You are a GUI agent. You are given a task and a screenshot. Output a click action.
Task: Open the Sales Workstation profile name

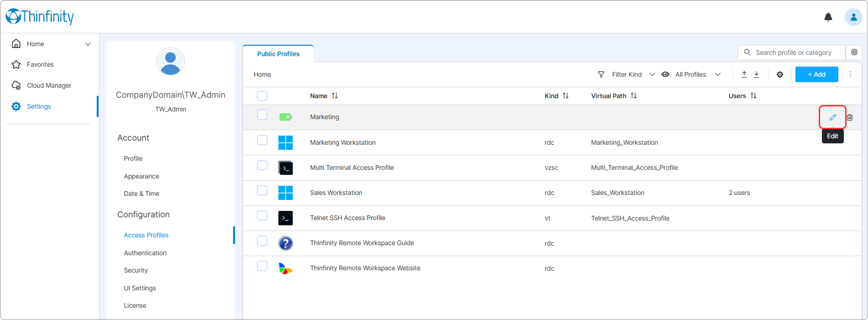tap(336, 193)
